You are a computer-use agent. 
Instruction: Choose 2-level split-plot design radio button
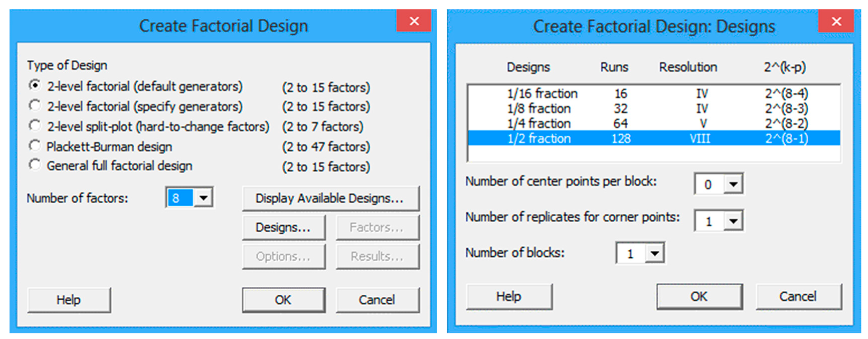coord(35,126)
